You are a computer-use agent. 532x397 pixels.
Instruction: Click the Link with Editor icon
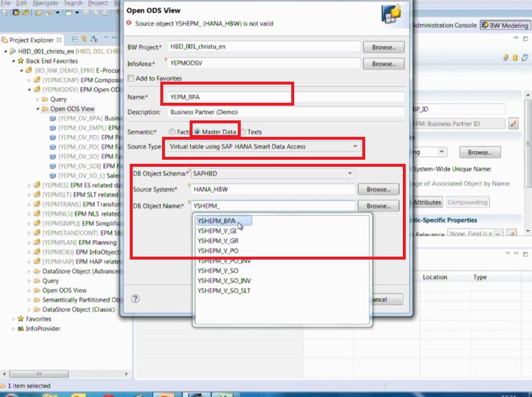pos(84,38)
